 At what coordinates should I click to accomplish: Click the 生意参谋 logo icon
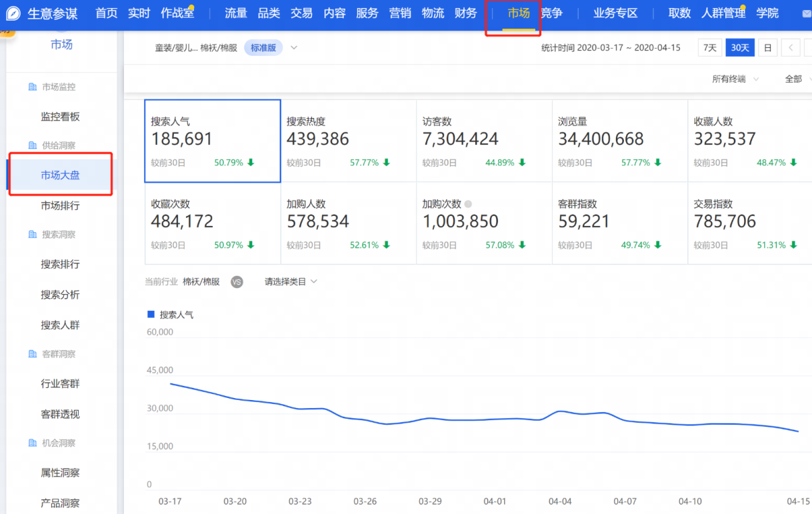(x=13, y=13)
